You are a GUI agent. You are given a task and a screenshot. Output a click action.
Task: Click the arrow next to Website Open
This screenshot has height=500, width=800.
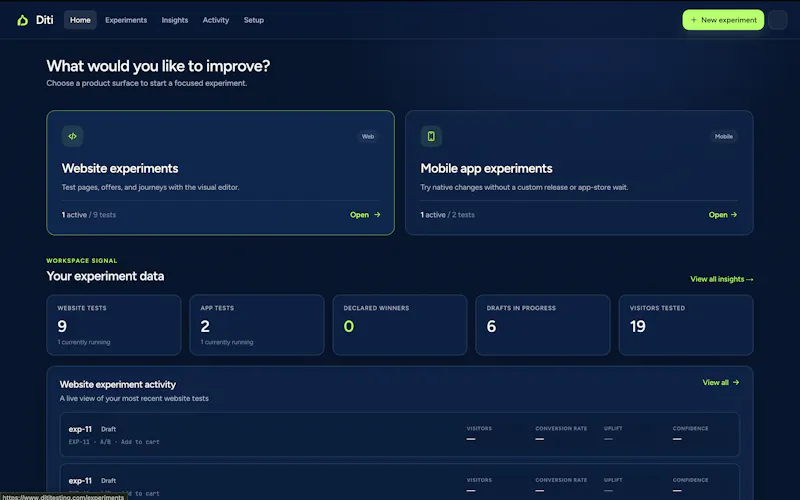tap(377, 215)
